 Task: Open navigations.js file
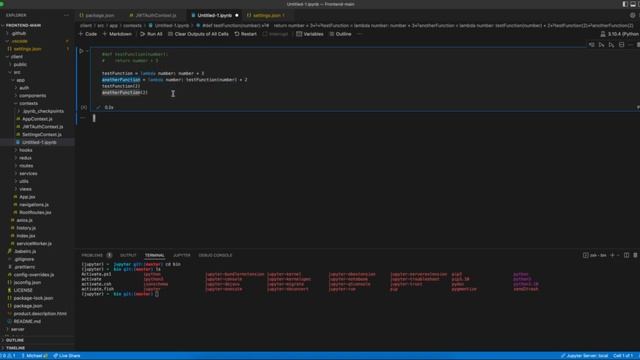click(34, 204)
